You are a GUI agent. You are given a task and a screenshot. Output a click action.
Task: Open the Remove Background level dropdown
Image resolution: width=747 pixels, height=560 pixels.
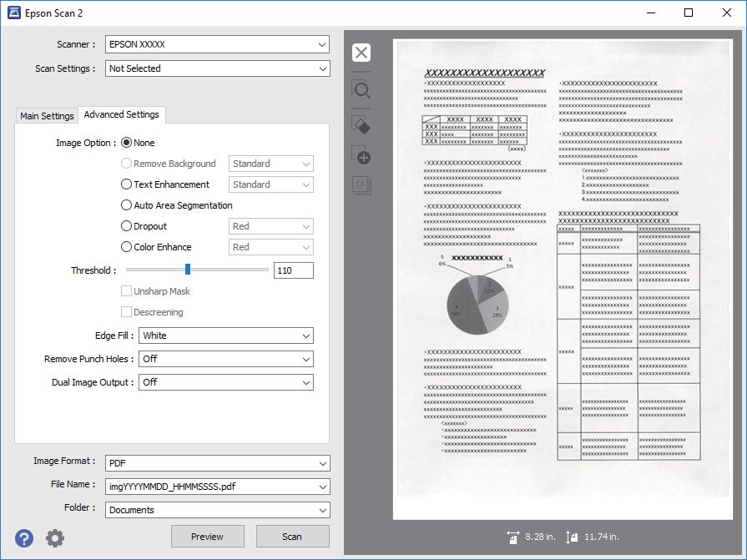pos(271,164)
